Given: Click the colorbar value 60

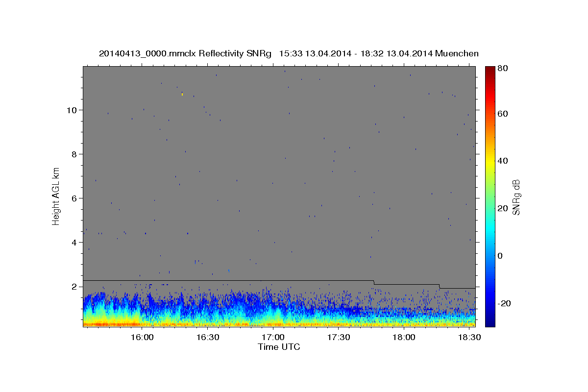Looking at the screenshot, I should pos(503,114).
